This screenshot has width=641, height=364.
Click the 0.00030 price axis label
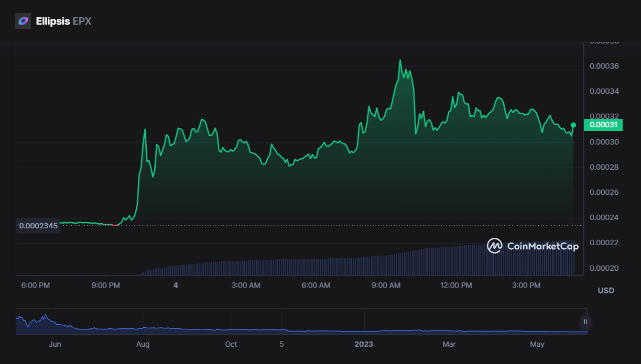point(604,142)
